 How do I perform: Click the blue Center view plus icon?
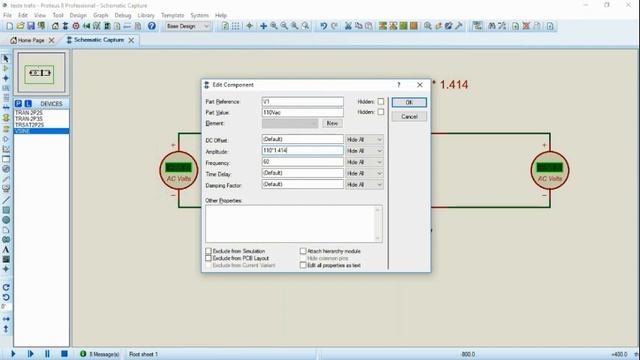pyautogui.click(x=263, y=26)
